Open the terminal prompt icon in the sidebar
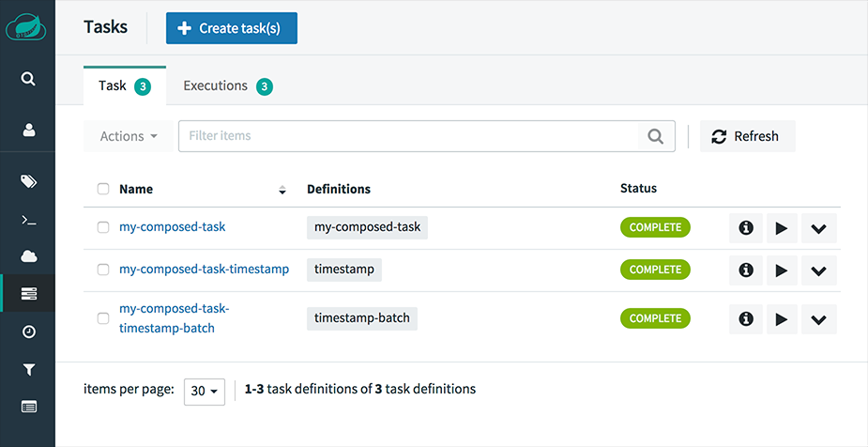 28,221
